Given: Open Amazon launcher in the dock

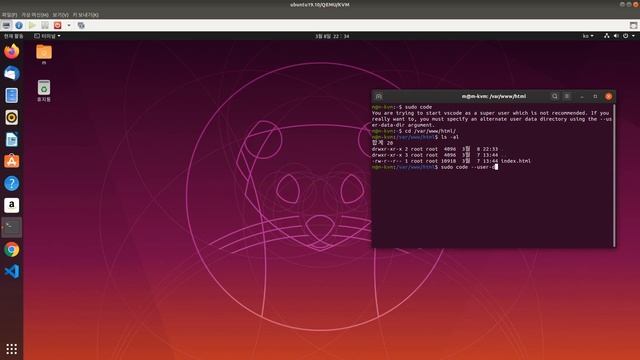Looking at the screenshot, I should tap(11, 205).
